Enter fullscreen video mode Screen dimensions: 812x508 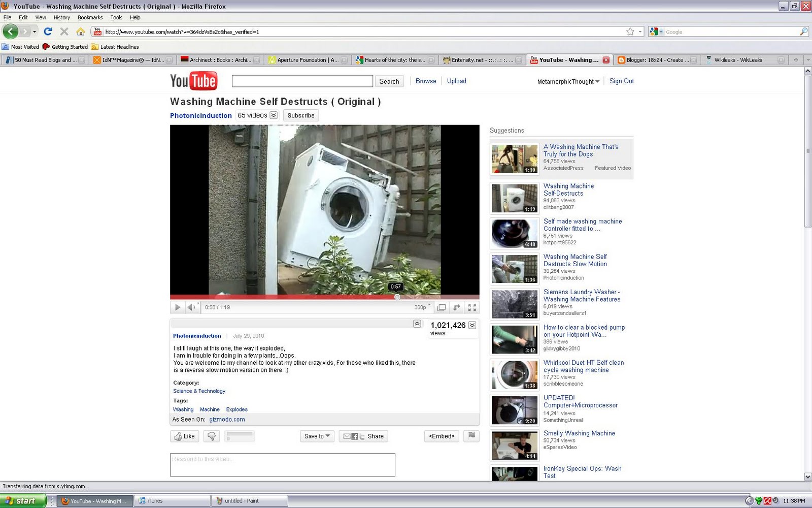tap(472, 307)
